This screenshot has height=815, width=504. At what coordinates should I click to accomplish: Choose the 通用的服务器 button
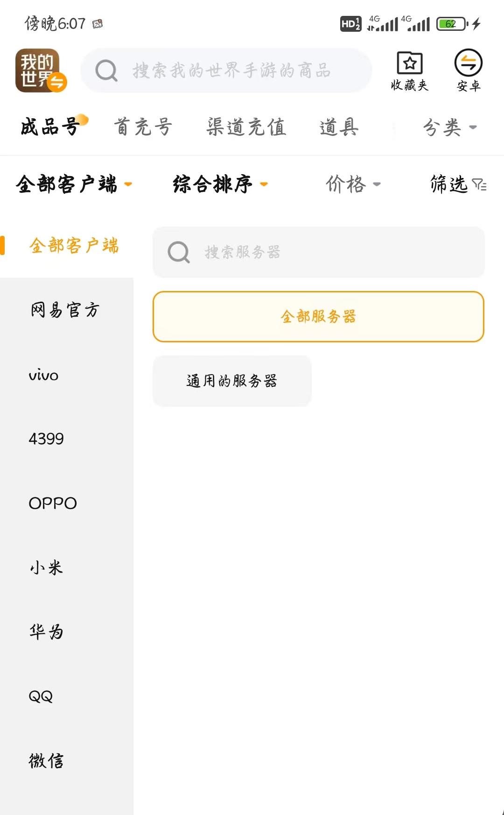tap(232, 381)
